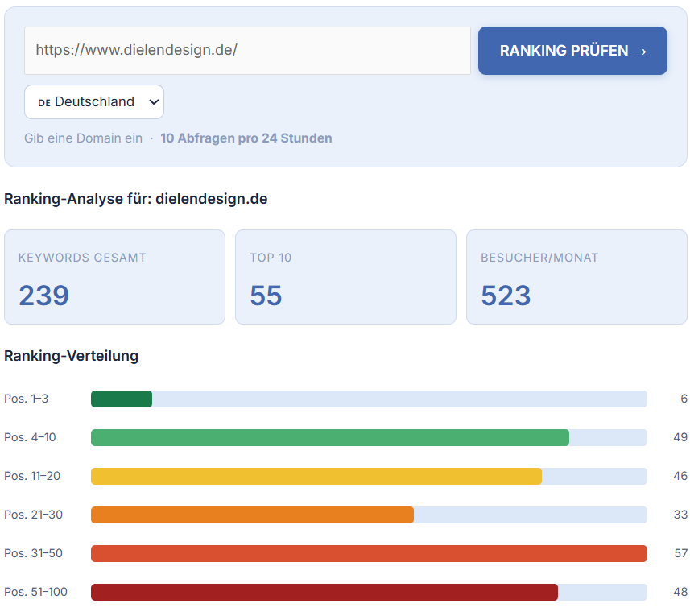Click the 'Pos. 1–3' label

(26, 399)
